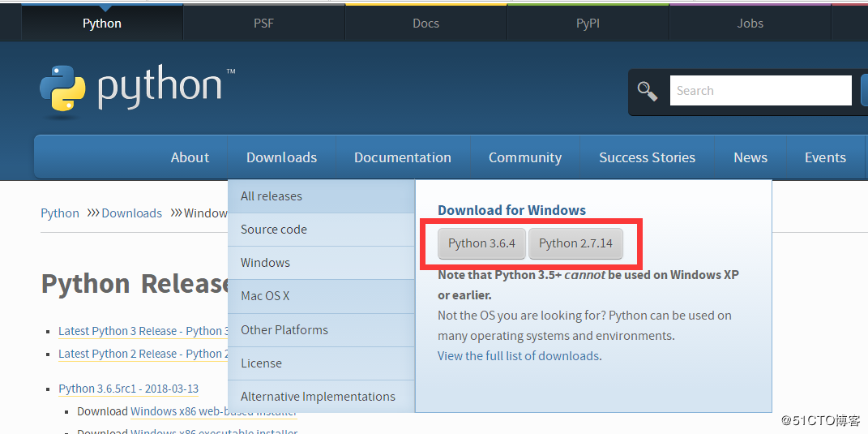Expand the Downloads navigation menu
The image size is (868, 434).
click(281, 157)
